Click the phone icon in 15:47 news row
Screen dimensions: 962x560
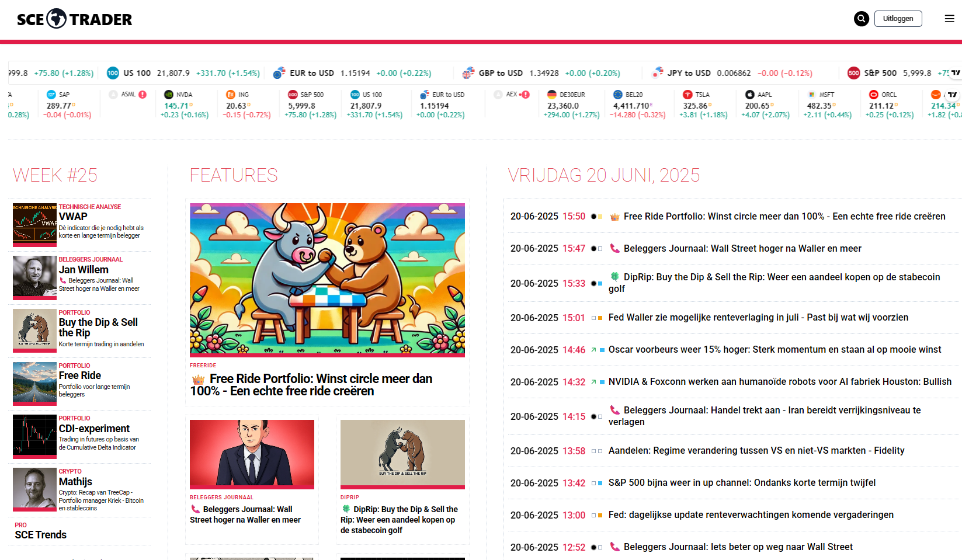coord(614,248)
